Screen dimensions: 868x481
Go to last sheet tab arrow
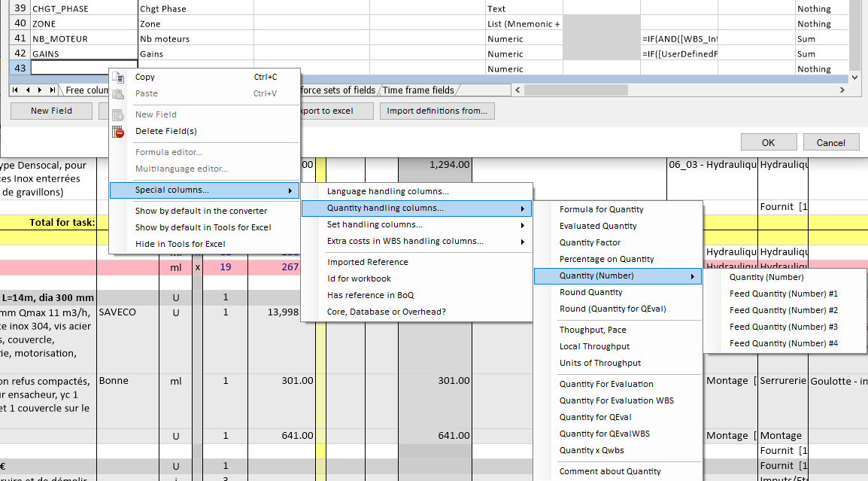coord(52,90)
